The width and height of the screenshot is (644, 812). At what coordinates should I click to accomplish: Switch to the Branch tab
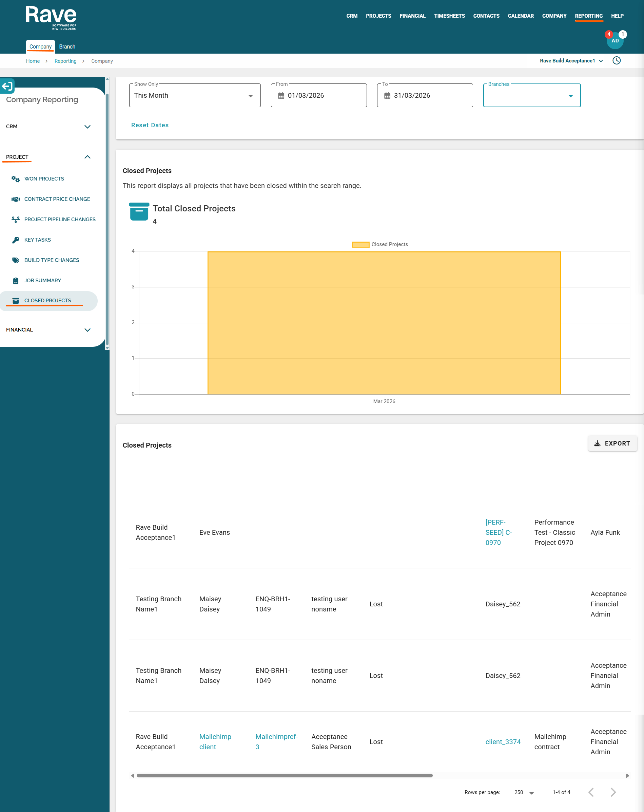[x=67, y=47]
